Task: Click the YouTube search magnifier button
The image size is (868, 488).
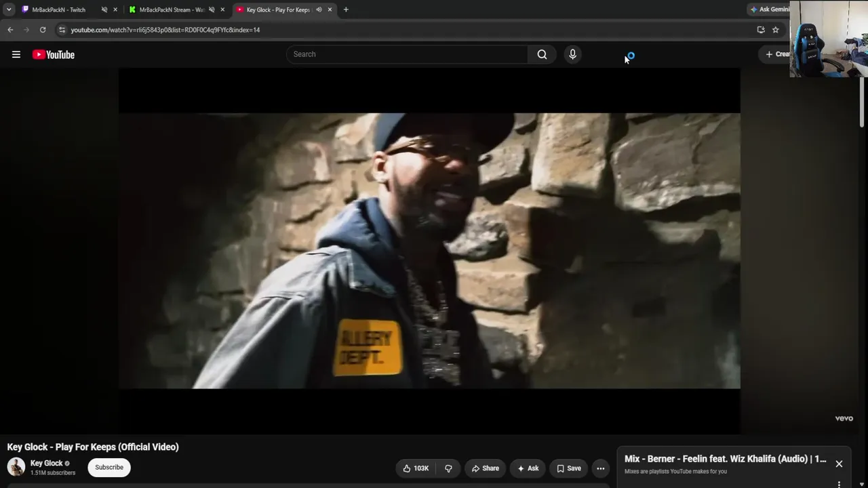Action: (x=542, y=54)
